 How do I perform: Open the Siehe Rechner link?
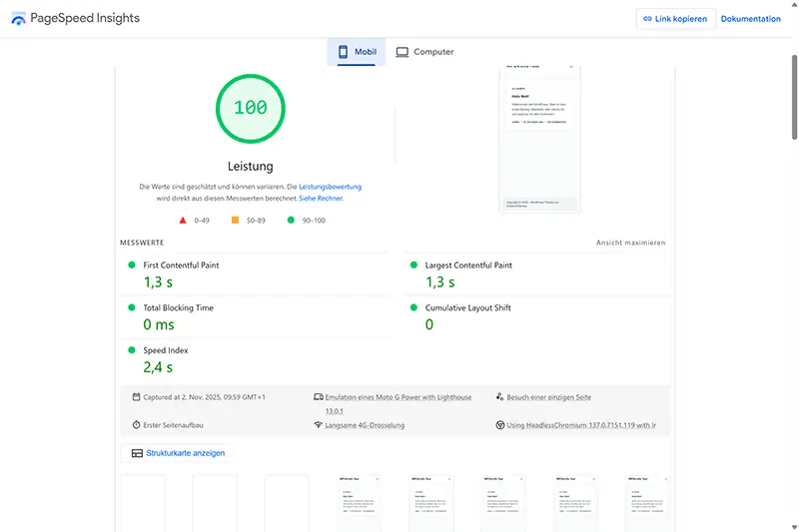click(321, 199)
